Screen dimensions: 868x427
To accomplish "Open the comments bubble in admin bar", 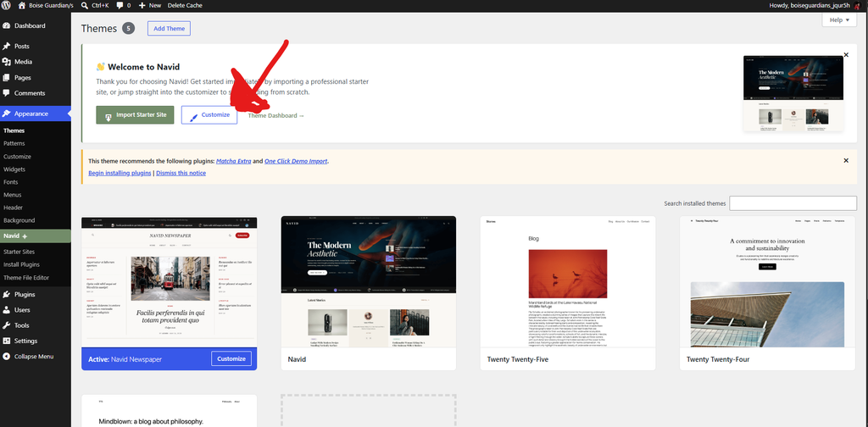I will tap(124, 6).
